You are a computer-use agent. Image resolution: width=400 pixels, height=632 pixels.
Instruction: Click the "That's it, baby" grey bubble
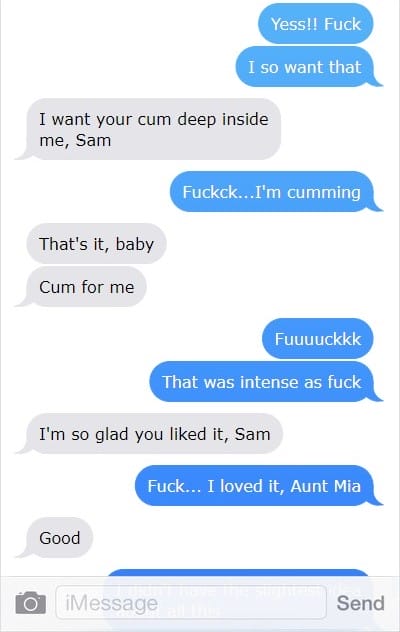pos(97,243)
